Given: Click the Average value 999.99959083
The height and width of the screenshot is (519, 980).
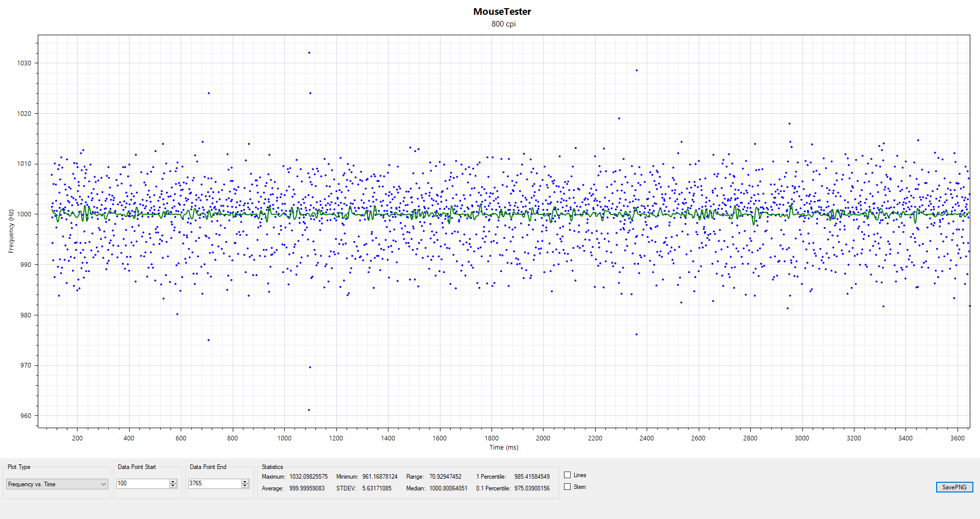Looking at the screenshot, I should click(x=307, y=488).
